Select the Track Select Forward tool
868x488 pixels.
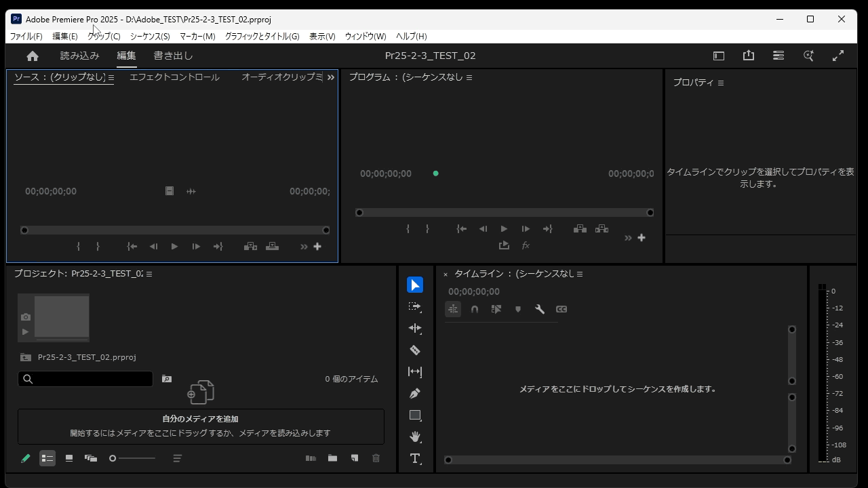click(x=415, y=307)
